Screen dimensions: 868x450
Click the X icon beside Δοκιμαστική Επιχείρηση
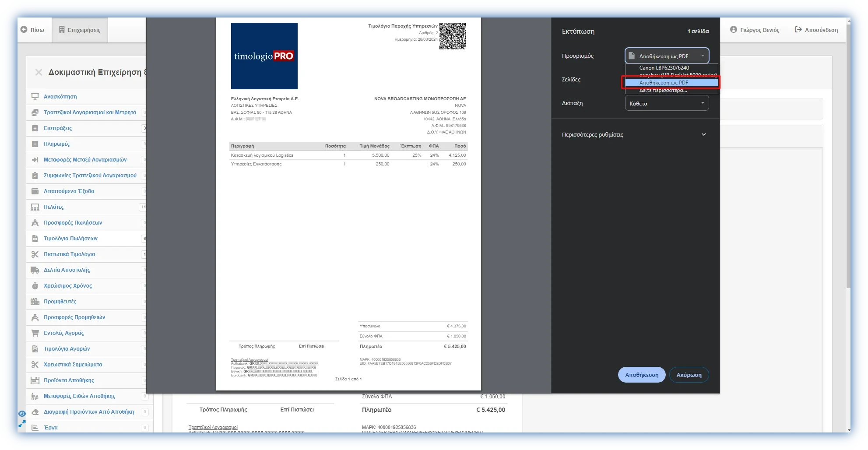(39, 72)
